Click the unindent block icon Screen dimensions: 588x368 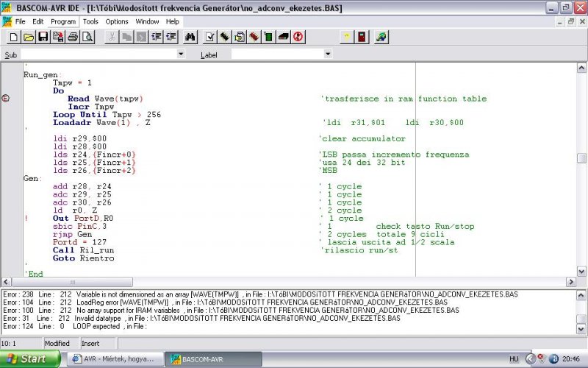pos(171,37)
